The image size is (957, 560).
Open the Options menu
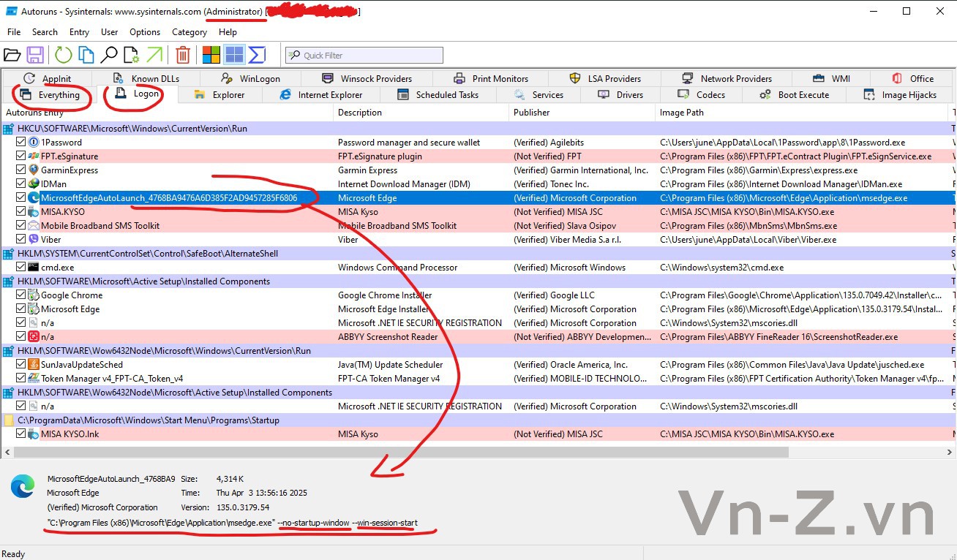tap(145, 32)
